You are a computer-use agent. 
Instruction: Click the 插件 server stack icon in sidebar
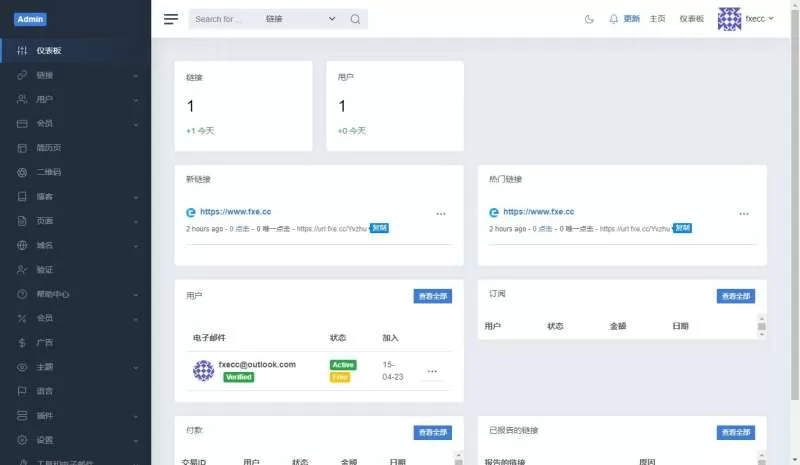[22, 415]
